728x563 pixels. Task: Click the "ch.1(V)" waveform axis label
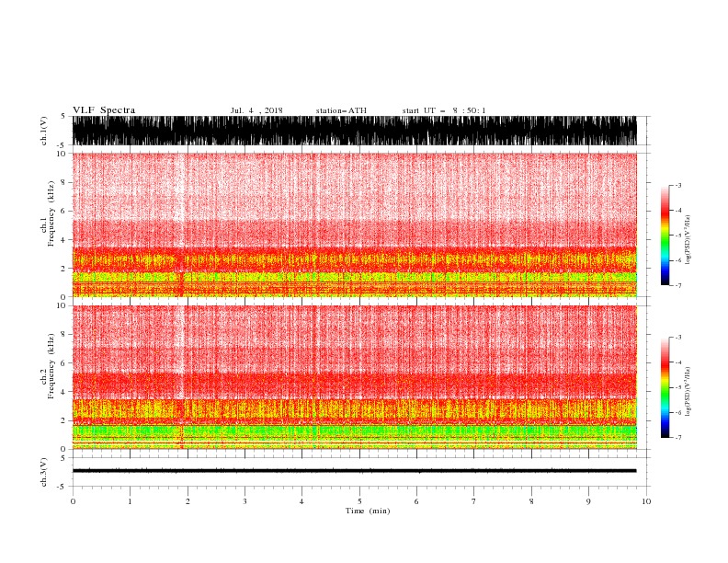pos(44,131)
